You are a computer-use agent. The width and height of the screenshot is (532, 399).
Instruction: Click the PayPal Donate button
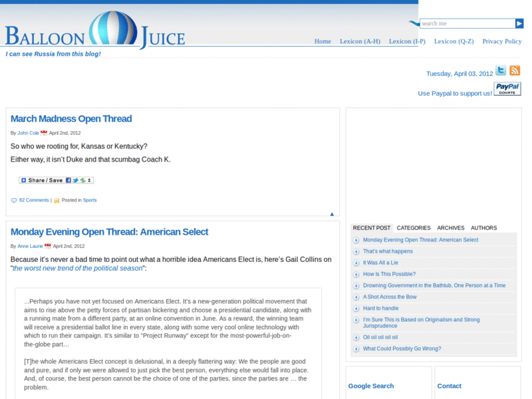[x=507, y=89]
